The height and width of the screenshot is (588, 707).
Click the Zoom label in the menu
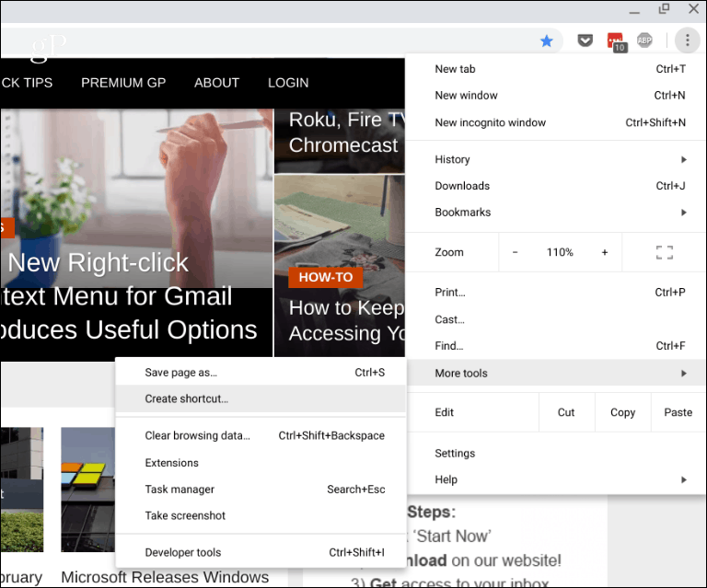(x=449, y=252)
